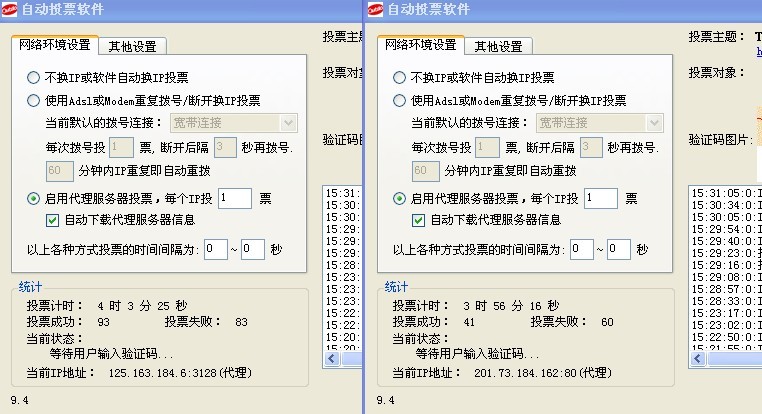This screenshot has width=762, height=414.
Task: Click failure count '60' in right window
Action: 607,322
